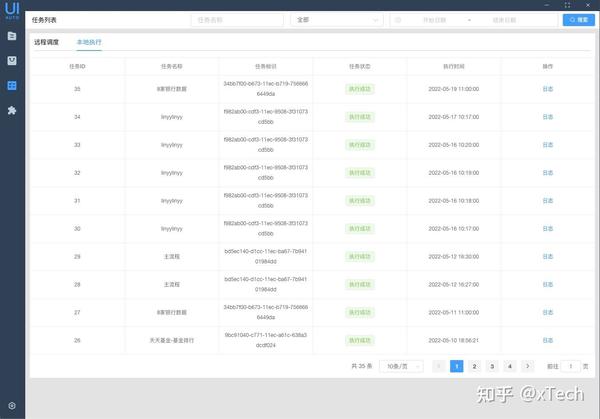The image size is (600, 419).
Task: Click the UI Auto logo
Action: coord(12,10)
